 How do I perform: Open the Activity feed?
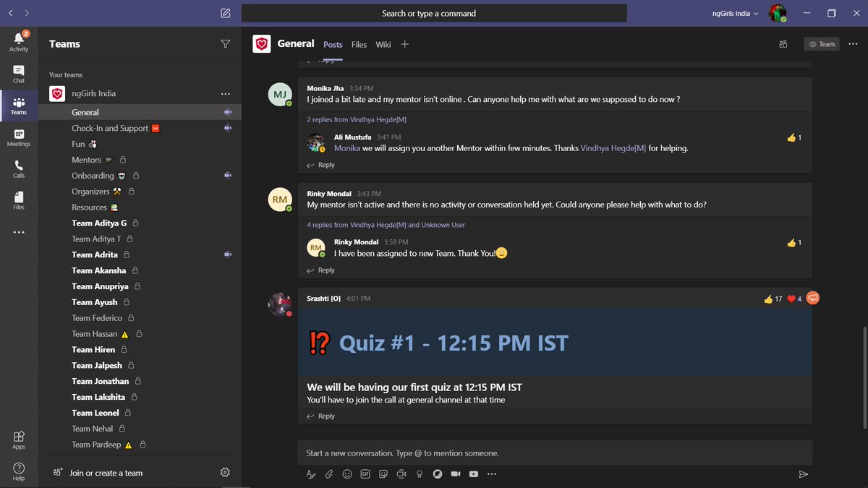click(x=19, y=41)
